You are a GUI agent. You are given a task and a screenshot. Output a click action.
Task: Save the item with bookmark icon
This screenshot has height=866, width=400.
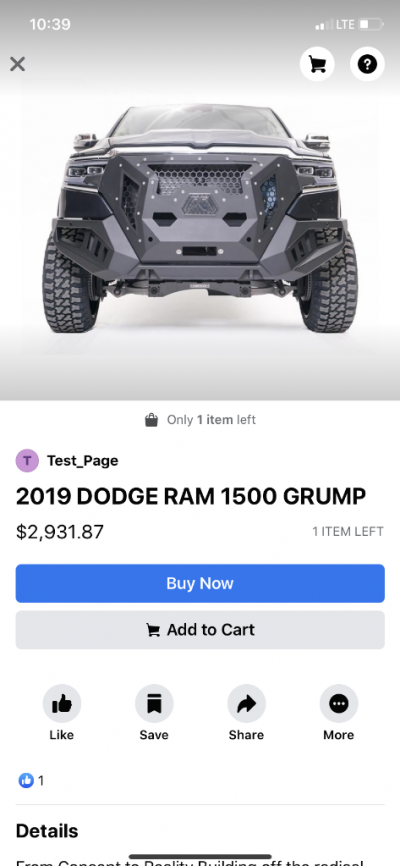154,704
